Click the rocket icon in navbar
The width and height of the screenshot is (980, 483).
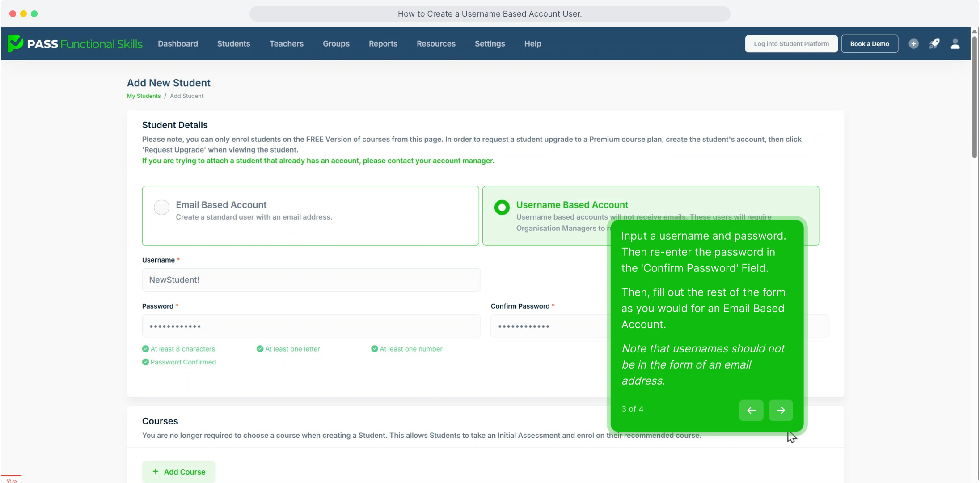pos(934,44)
